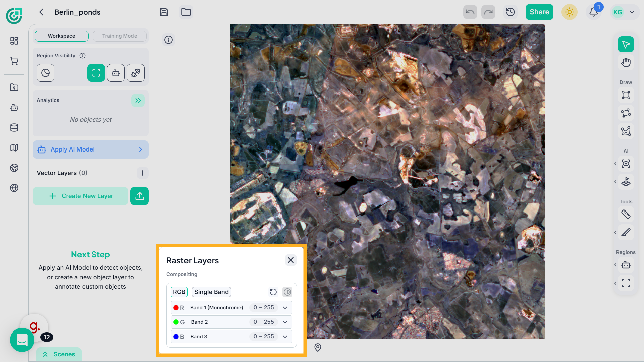Select the AI object detection focus tool
This screenshot has height=362, width=644.
(626, 164)
